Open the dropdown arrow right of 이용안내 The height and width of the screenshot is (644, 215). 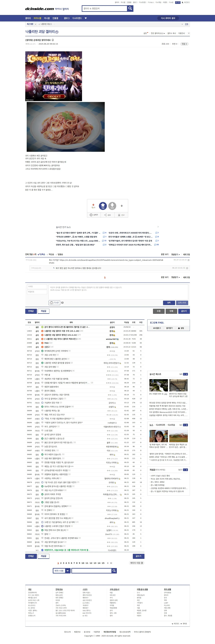coord(189,33)
